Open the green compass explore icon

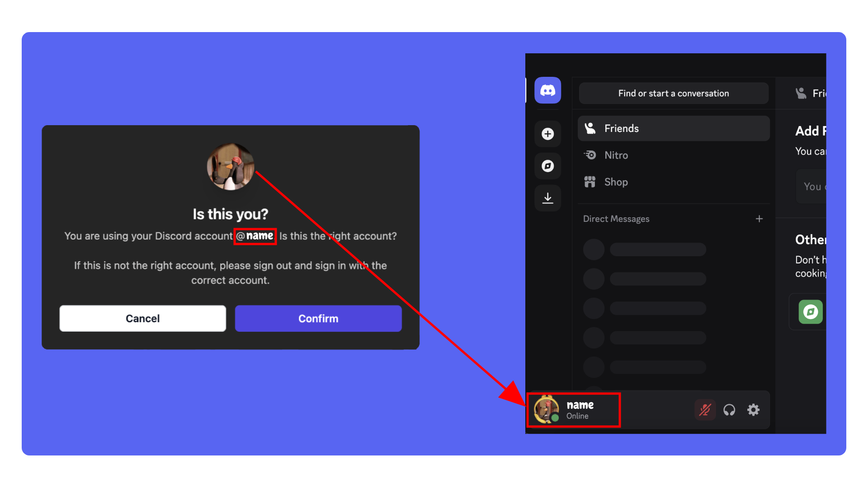[x=811, y=312]
